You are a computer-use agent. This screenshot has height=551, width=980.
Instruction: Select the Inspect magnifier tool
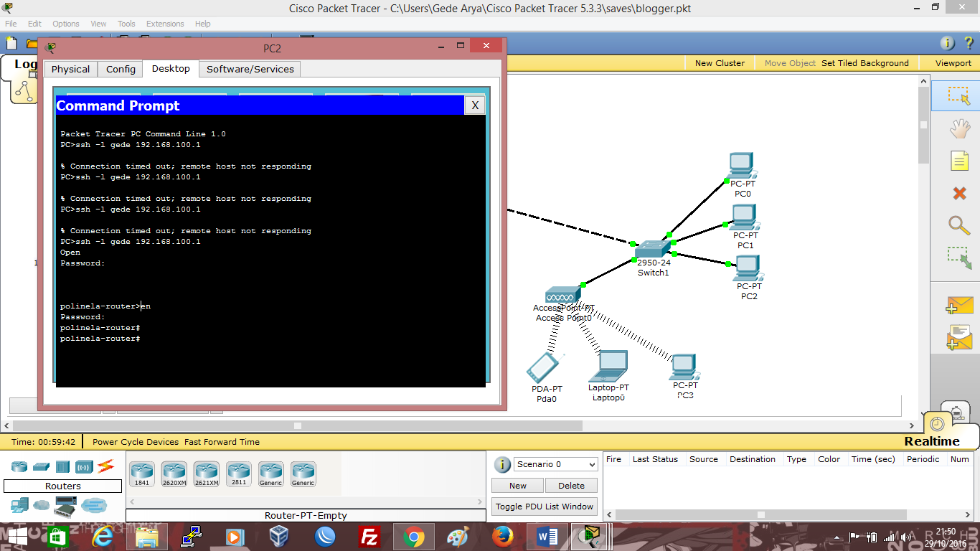tap(959, 225)
